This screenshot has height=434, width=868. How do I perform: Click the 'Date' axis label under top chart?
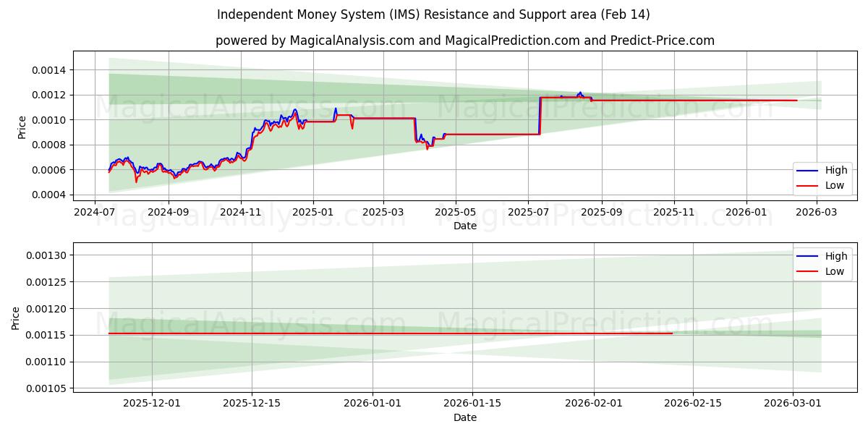pyautogui.click(x=465, y=226)
